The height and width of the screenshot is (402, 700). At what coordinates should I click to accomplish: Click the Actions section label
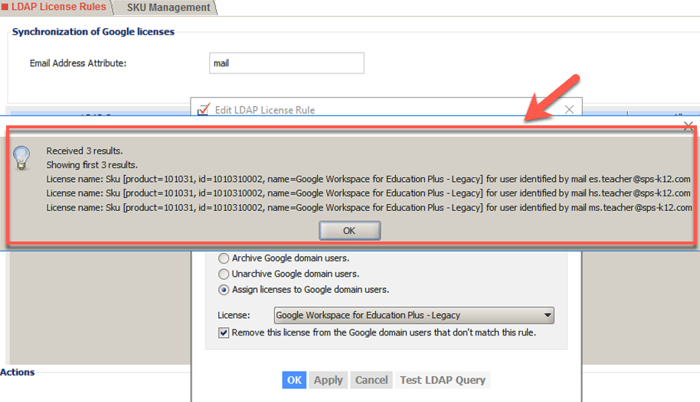tap(17, 372)
